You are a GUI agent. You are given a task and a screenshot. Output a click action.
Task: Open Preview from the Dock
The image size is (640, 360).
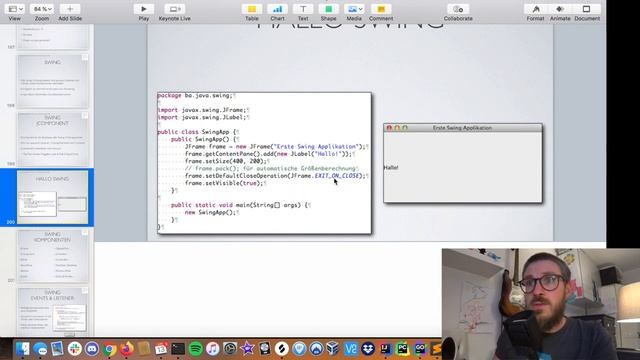click(x=58, y=349)
